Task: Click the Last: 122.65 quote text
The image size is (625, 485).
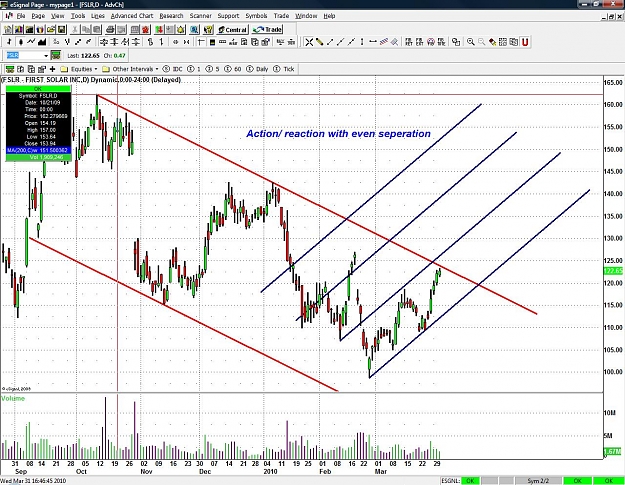Action: point(83,55)
